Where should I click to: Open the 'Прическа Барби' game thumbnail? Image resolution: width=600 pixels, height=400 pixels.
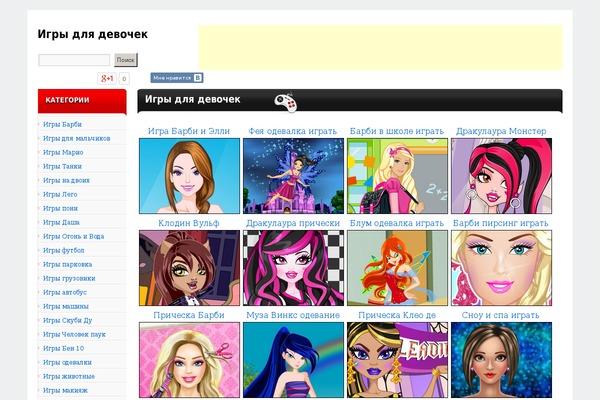click(x=189, y=360)
